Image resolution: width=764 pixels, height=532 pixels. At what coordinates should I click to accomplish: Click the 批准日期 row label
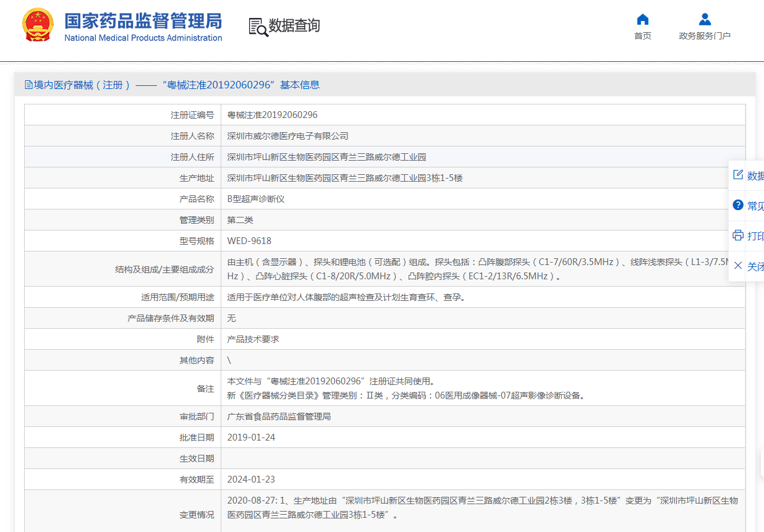197,437
